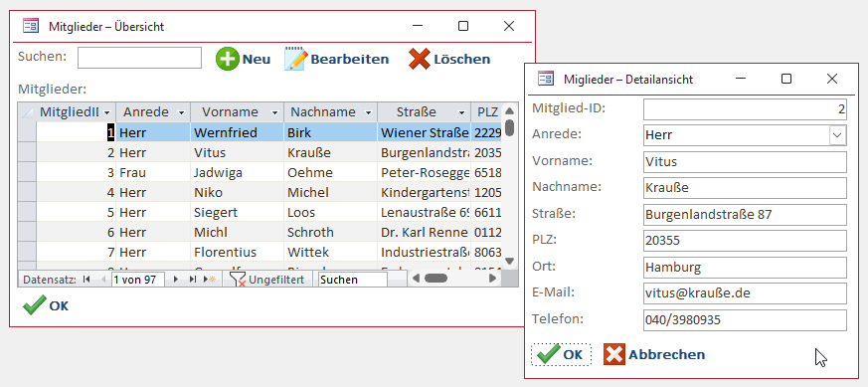Image resolution: width=868 pixels, height=387 pixels.
Task: Maximize the Mitglieder Übersicht window
Action: tap(463, 26)
